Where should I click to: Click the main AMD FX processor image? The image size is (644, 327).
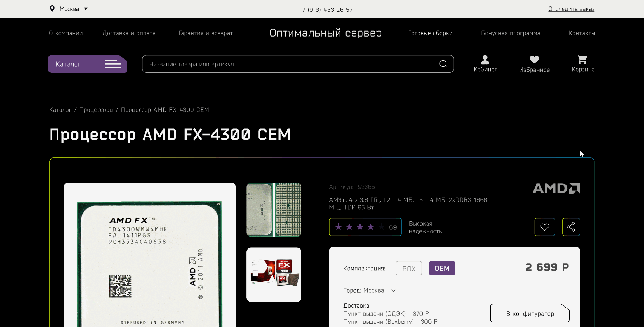click(150, 255)
